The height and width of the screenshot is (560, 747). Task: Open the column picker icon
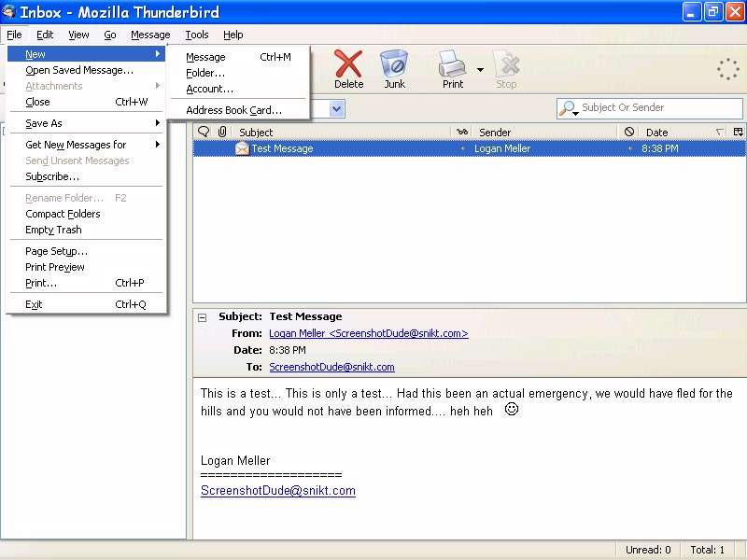pos(738,132)
